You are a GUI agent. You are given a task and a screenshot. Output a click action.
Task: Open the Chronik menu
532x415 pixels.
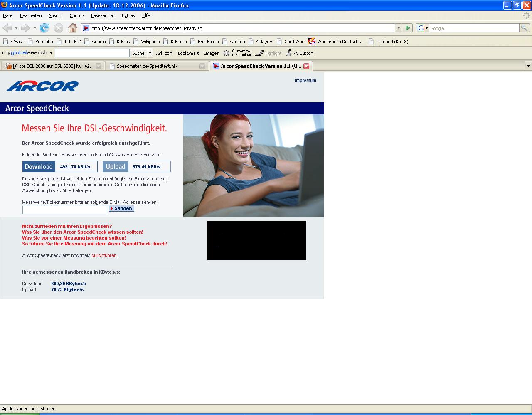[x=77, y=15]
